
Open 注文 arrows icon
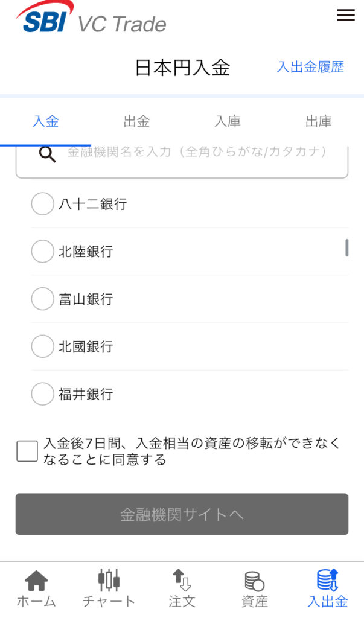(182, 581)
